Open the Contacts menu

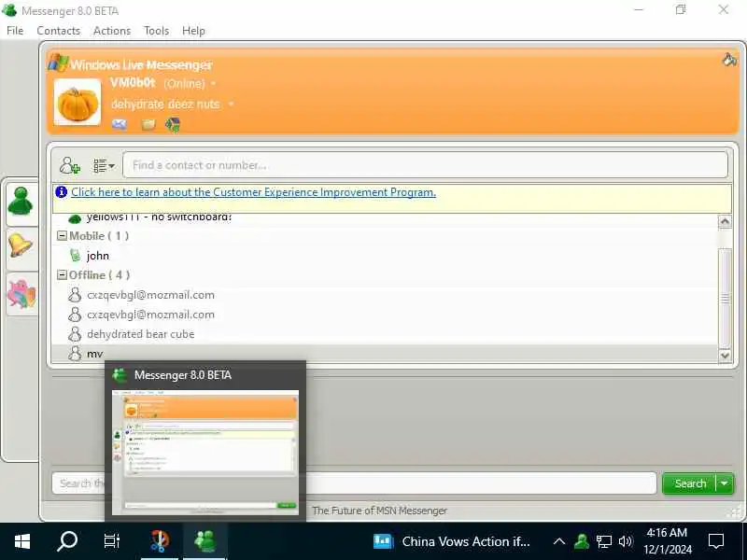click(58, 31)
